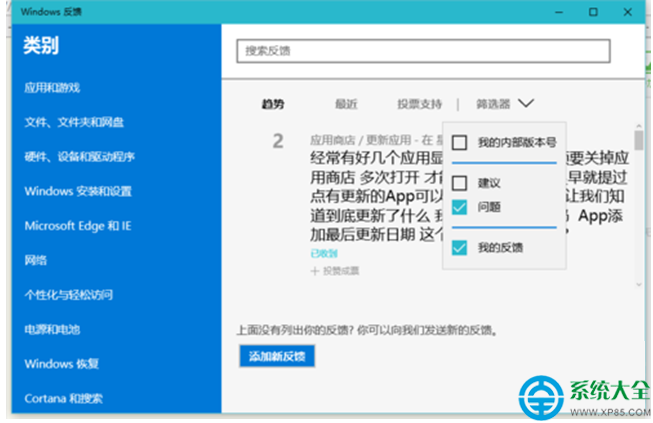Viewport: 653px width, 423px height.
Task: Select the 硬件、设备和驱动程序 category
Action: coord(80,157)
